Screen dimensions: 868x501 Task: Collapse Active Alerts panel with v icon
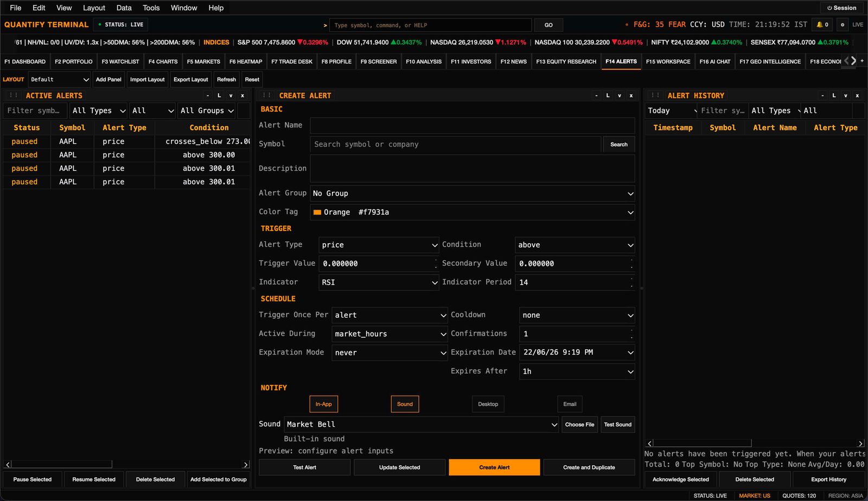click(x=231, y=95)
